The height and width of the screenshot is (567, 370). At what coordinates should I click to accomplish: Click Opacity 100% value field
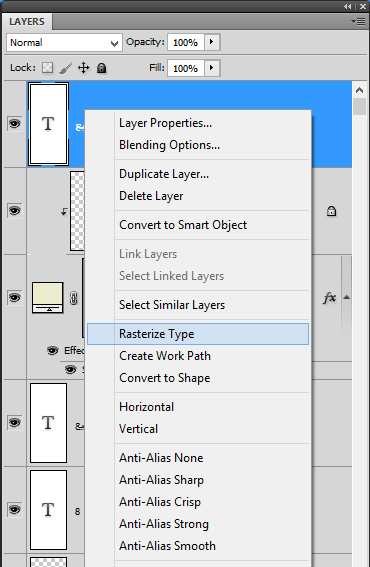(x=186, y=42)
